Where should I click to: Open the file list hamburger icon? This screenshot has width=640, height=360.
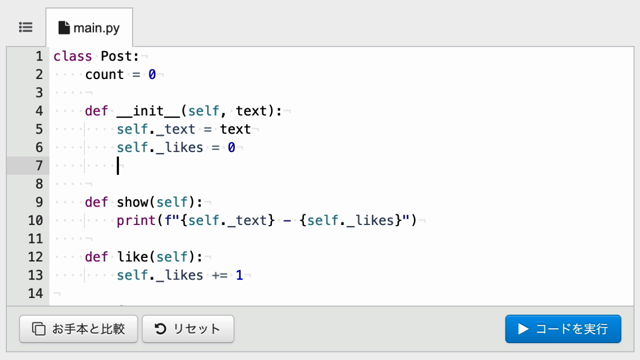26,27
